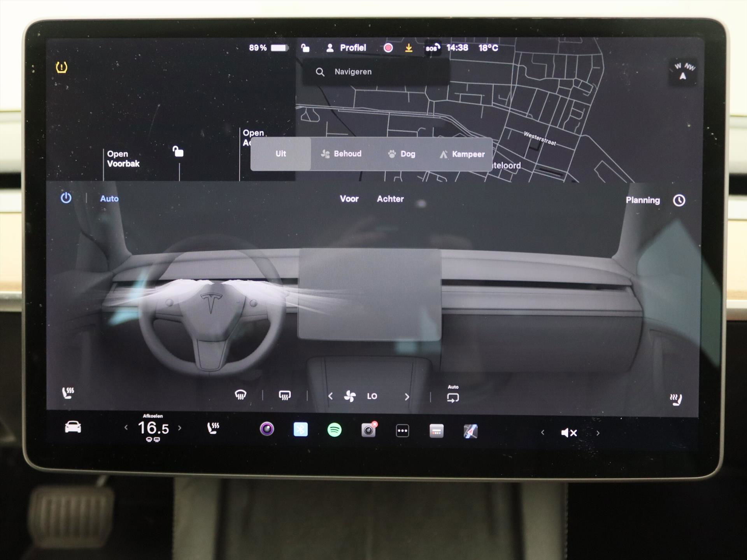This screenshot has height=560, width=747.
Task: Toggle the front windshield defrost
Action: click(x=240, y=395)
